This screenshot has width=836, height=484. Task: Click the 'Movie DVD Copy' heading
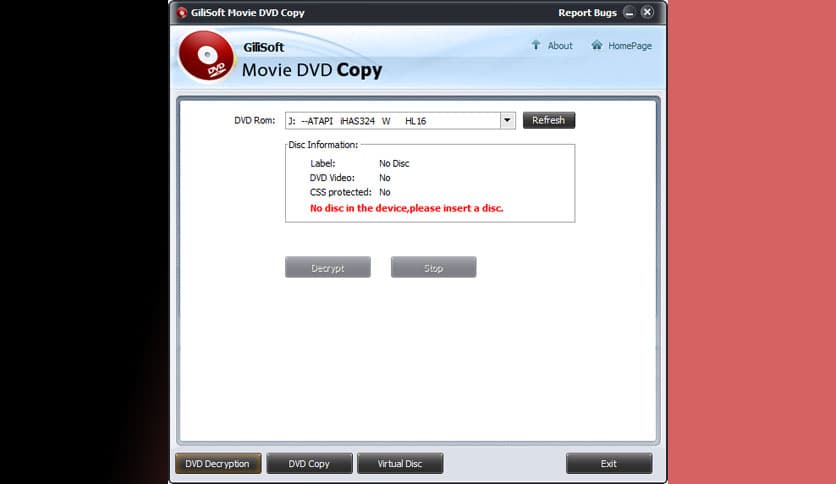pyautogui.click(x=312, y=70)
